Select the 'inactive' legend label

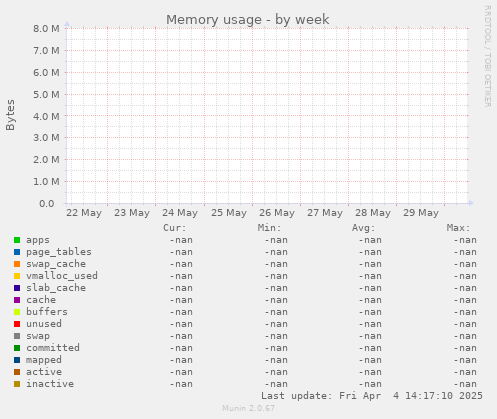(50, 384)
